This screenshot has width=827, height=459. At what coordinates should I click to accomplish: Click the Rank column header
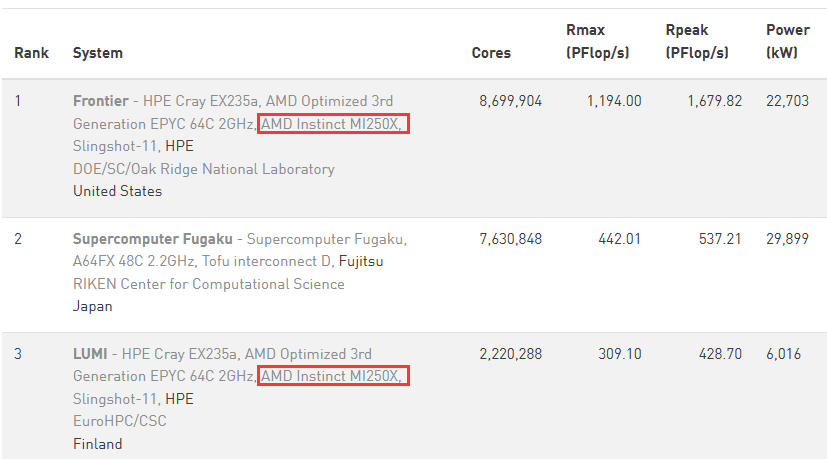click(x=32, y=53)
